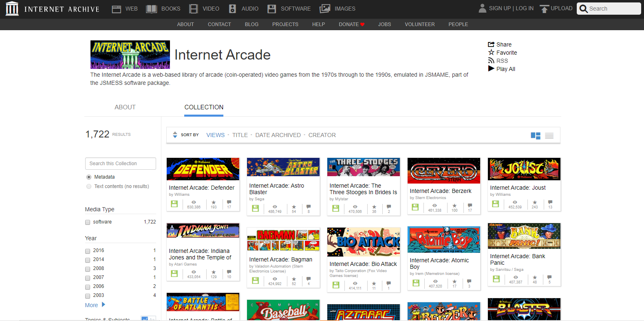Sort results by Title
This screenshot has height=321, width=644.
click(240, 135)
